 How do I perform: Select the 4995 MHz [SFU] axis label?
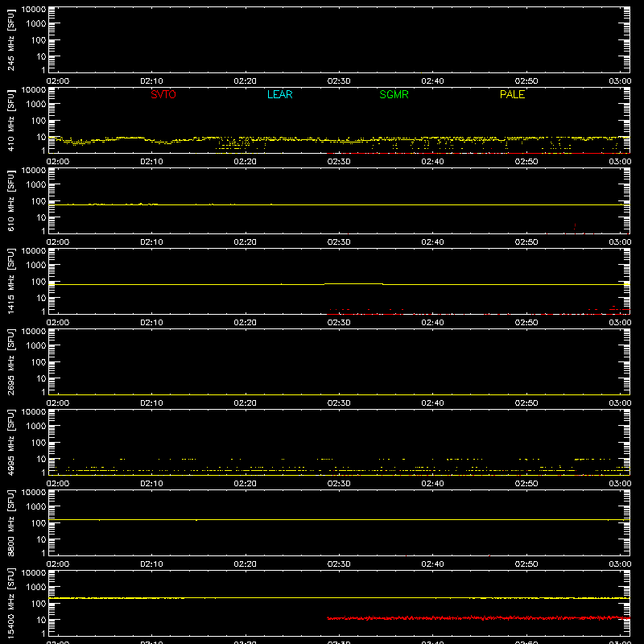pyautogui.click(x=10, y=442)
